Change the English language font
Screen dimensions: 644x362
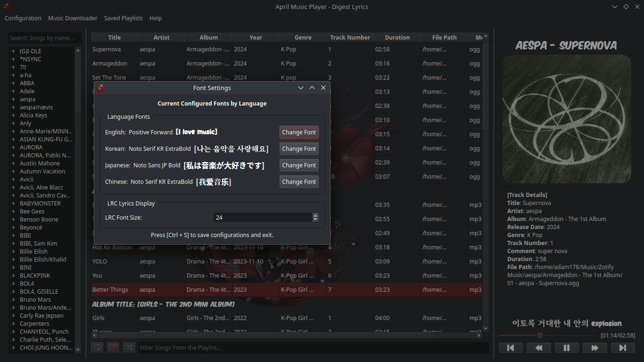click(x=299, y=132)
